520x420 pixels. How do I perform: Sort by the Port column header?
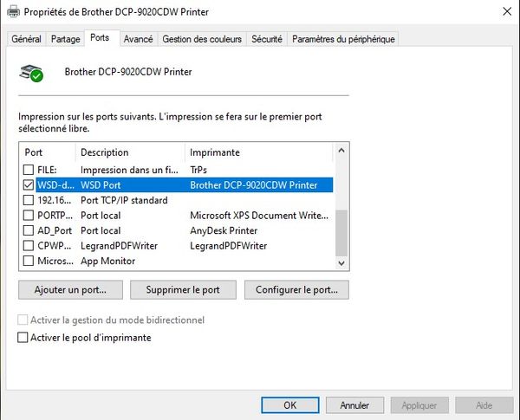48,152
